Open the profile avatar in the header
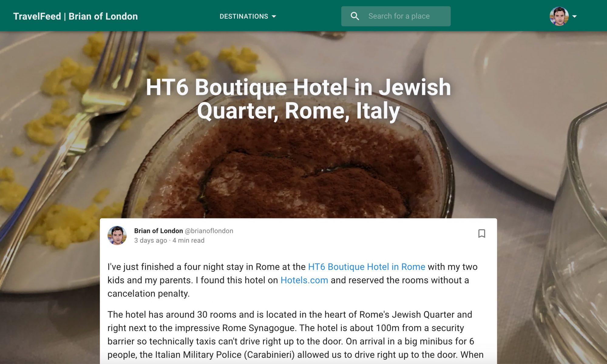Image resolution: width=607 pixels, height=364 pixels. 559,16
